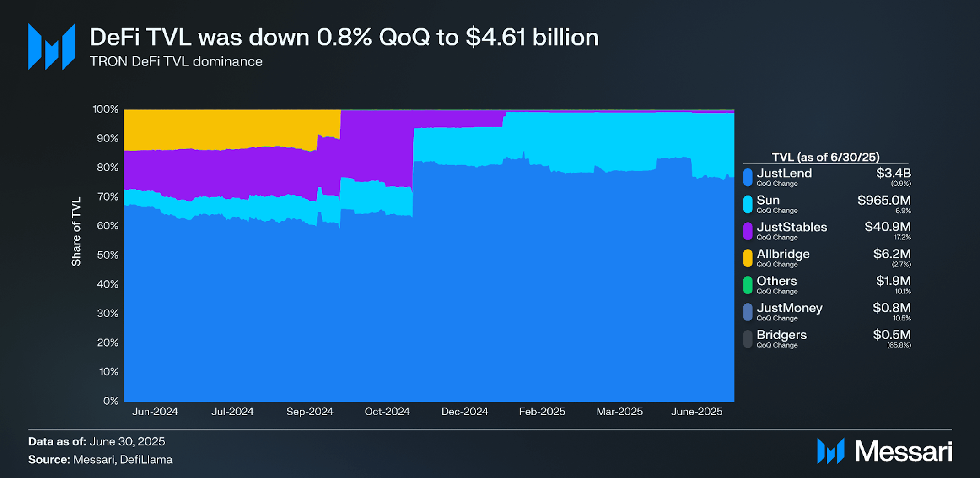Click the JustLend blue legend swatch

pos(748,177)
